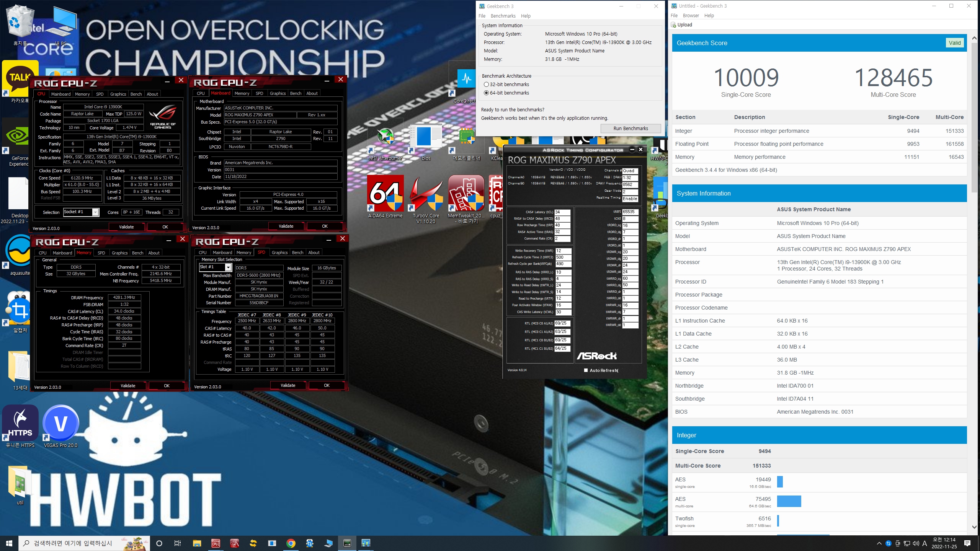Screen dimensions: 980x551
Task: Open the volume icon in system tray
Action: point(916,543)
